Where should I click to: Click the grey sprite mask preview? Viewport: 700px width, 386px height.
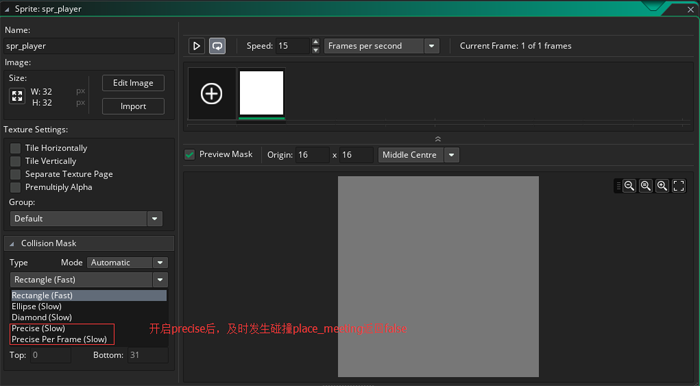438,276
